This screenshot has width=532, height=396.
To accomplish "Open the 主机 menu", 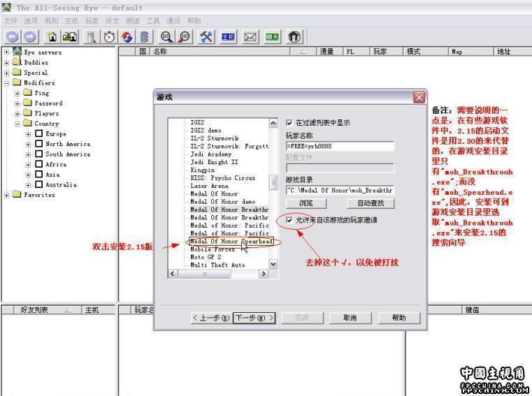I will [x=71, y=21].
